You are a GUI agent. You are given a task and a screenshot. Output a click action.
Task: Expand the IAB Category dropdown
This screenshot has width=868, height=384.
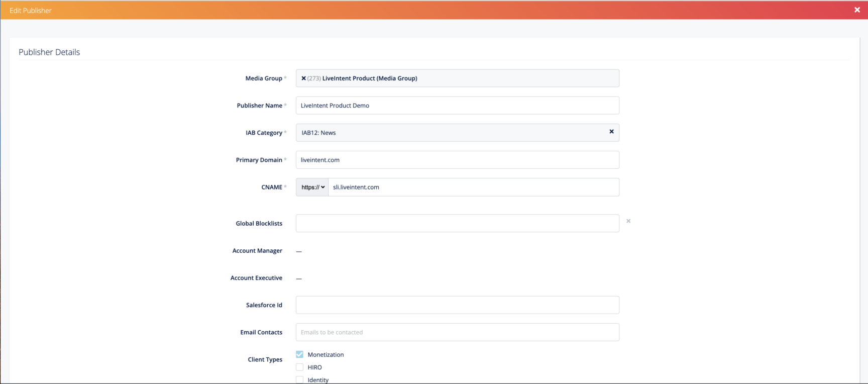pos(452,133)
